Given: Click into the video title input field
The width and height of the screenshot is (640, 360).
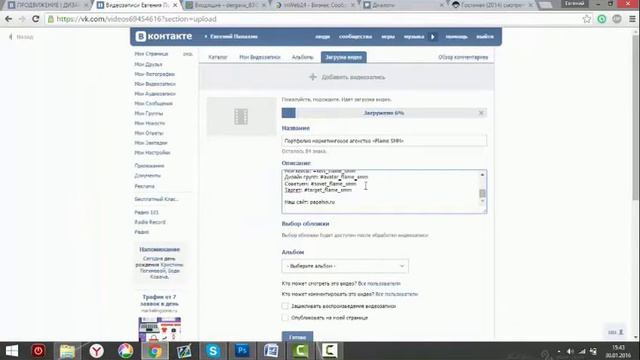Looking at the screenshot, I should pyautogui.click(x=384, y=141).
